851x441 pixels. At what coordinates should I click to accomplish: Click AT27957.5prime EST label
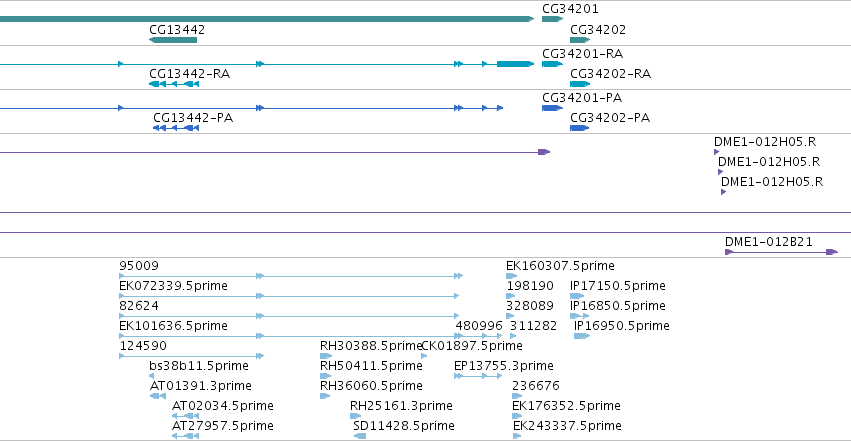[223, 426]
